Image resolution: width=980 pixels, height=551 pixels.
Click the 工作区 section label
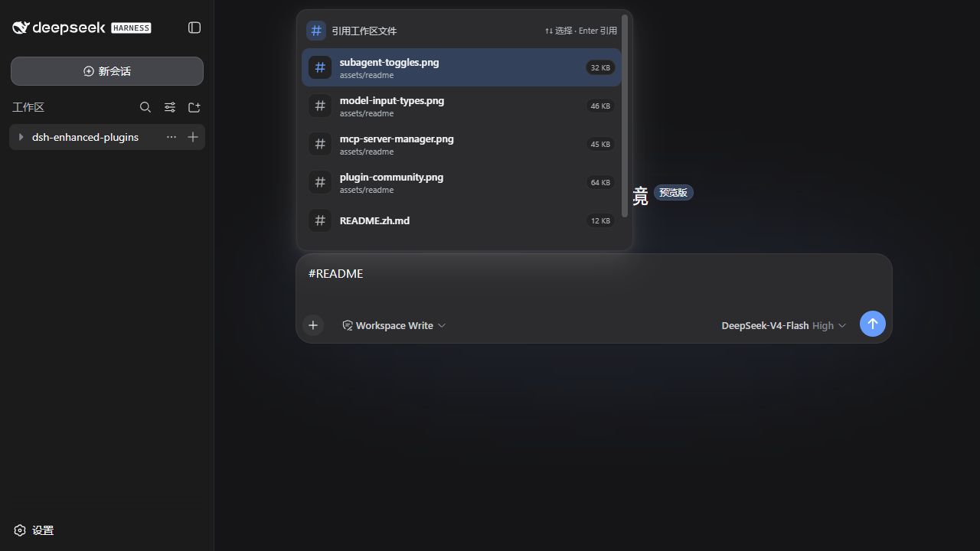(28, 107)
